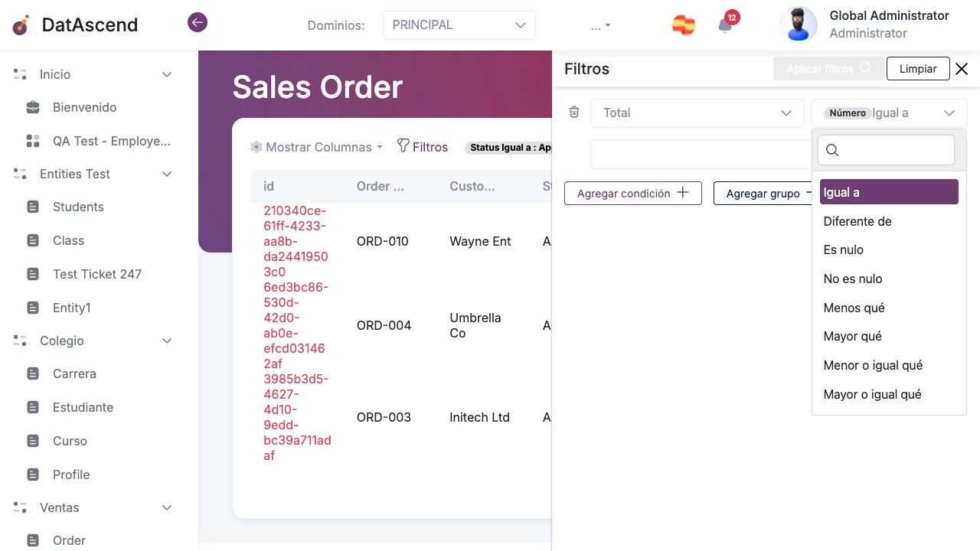The image size is (980, 551).
Task: Select the Igual a option
Action: (x=889, y=192)
